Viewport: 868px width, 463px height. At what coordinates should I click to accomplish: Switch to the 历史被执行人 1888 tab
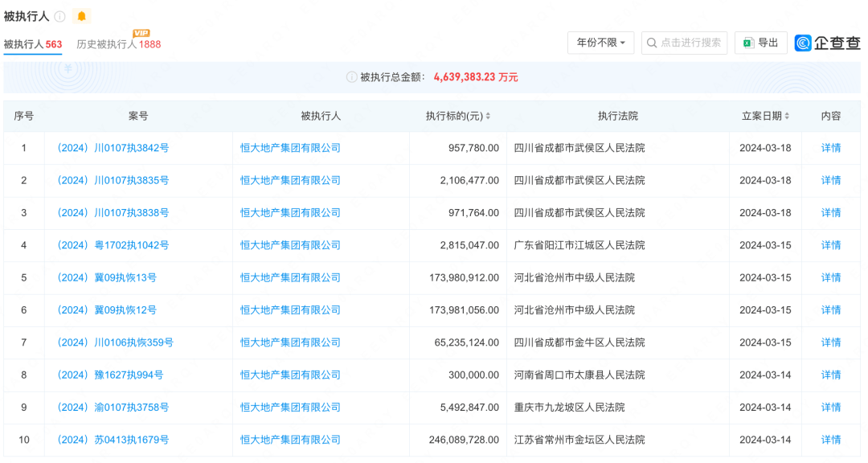(116, 45)
